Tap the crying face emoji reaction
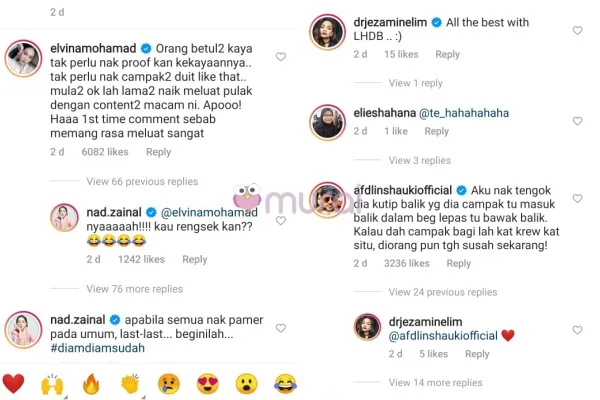The image size is (600, 400). click(x=169, y=384)
